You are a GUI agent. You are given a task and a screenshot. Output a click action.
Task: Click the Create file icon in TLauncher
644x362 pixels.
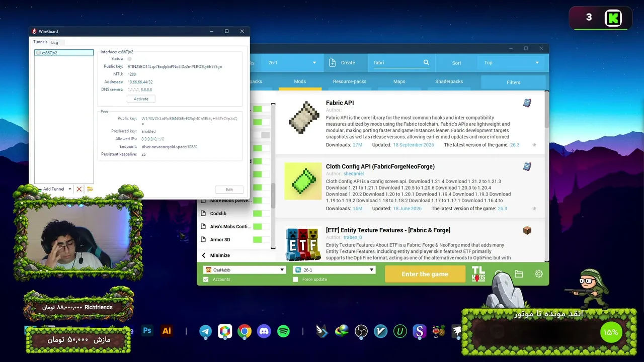coord(332,63)
